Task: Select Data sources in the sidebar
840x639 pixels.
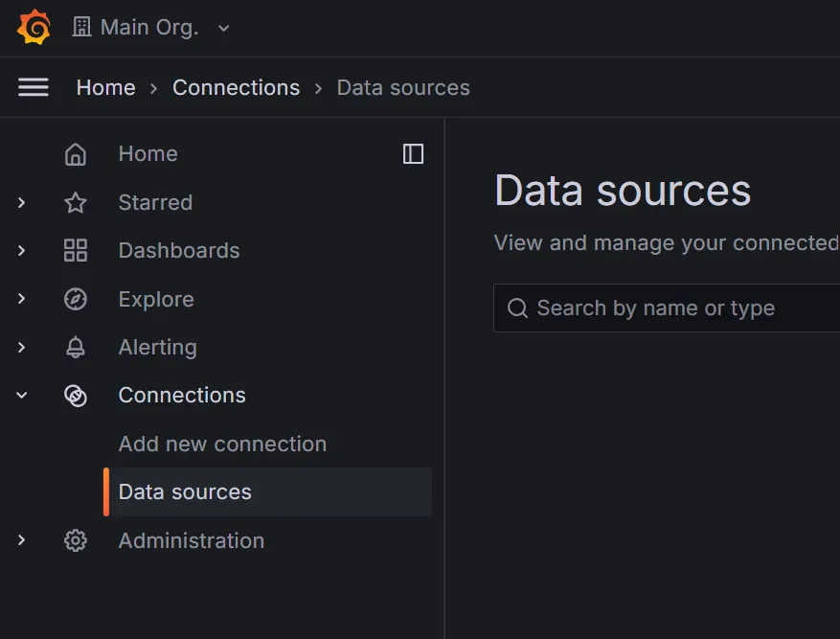Action: pyautogui.click(x=268, y=491)
